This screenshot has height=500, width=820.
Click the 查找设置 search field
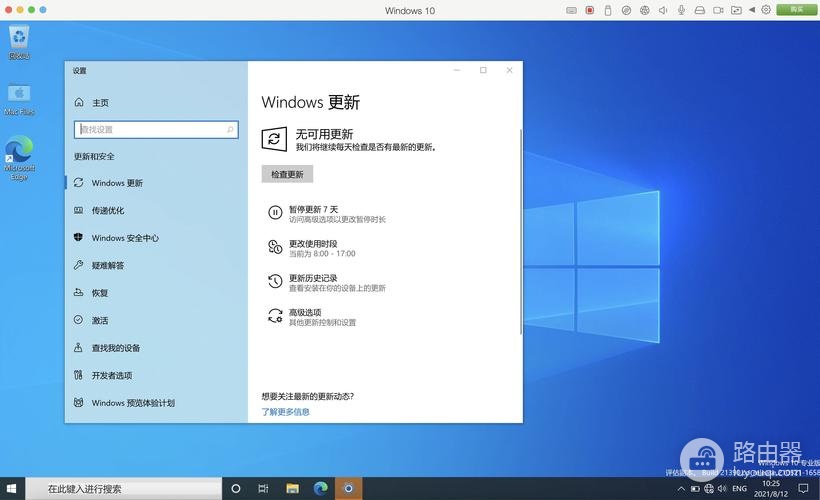(x=156, y=130)
